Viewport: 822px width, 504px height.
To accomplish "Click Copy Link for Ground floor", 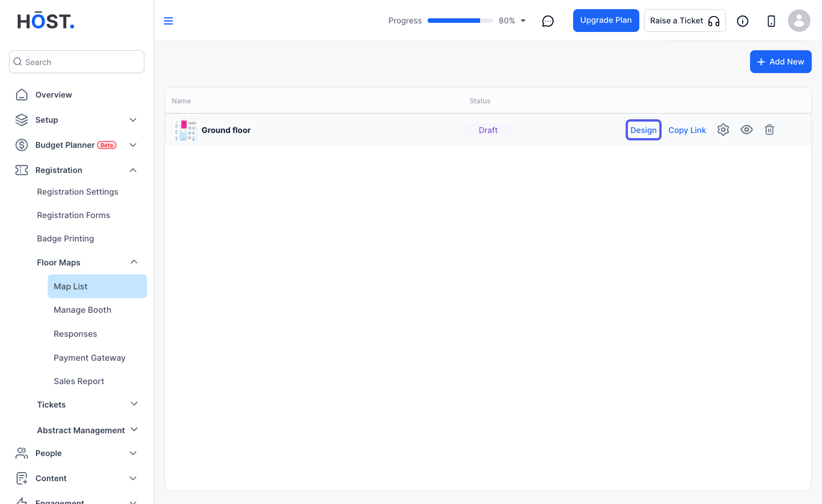I will pos(687,130).
